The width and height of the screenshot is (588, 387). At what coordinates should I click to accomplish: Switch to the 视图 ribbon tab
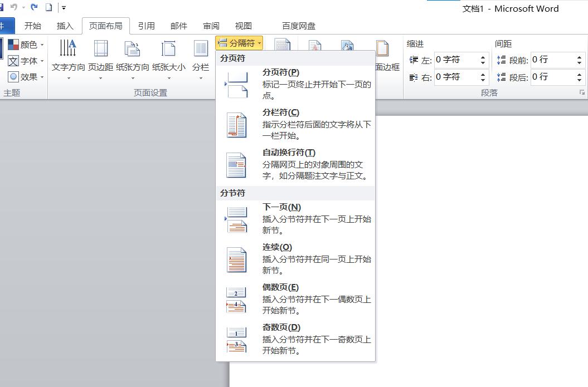point(243,25)
